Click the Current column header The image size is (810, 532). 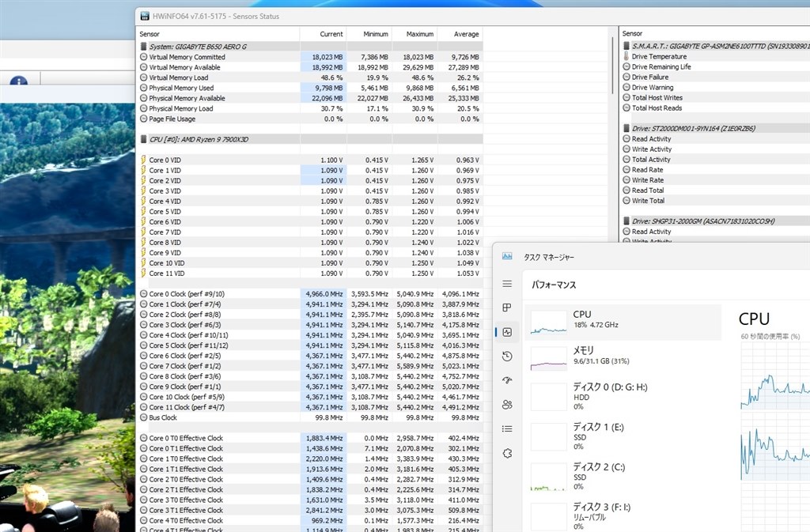pyautogui.click(x=323, y=34)
